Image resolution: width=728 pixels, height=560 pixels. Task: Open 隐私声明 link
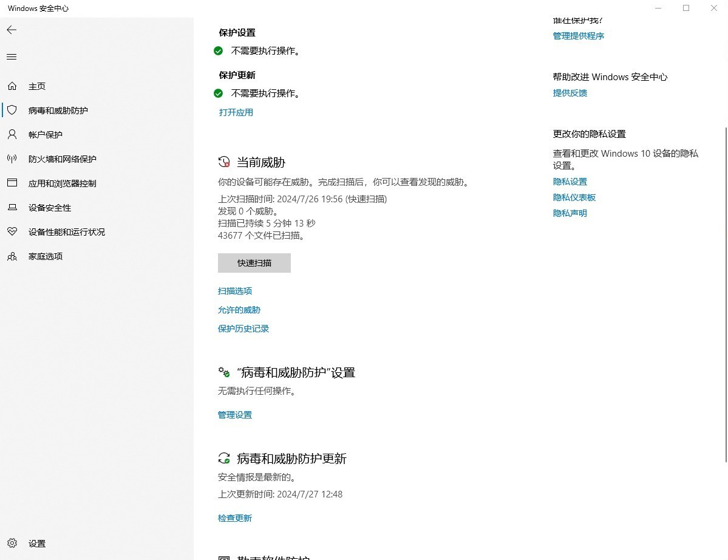(570, 213)
